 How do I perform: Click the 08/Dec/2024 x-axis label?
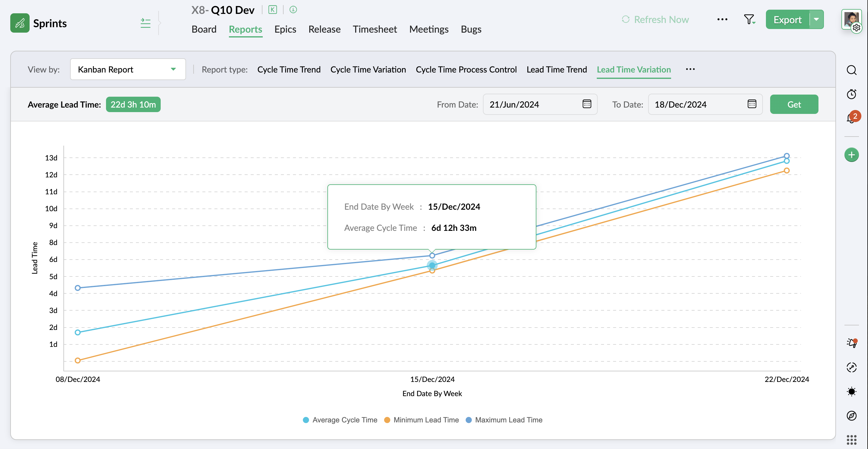78,379
